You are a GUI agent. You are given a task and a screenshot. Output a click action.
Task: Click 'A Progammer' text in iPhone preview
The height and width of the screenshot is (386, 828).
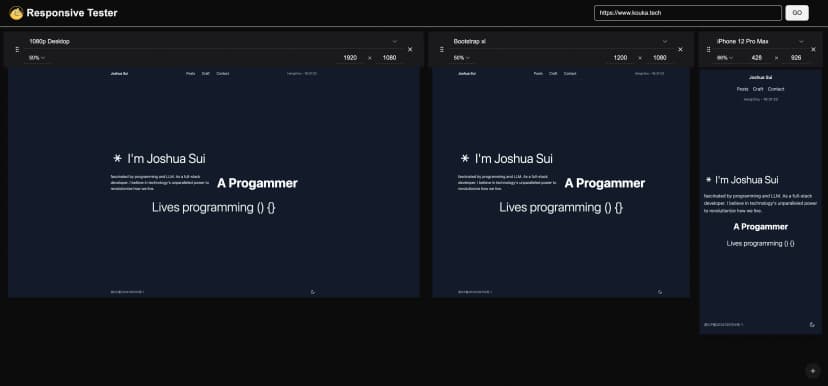pyautogui.click(x=760, y=227)
